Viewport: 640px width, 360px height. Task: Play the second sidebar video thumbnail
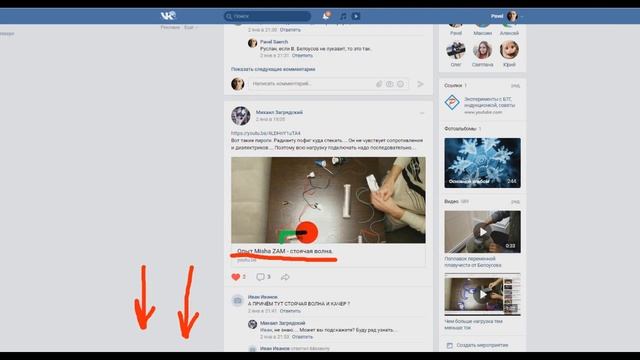(x=482, y=294)
